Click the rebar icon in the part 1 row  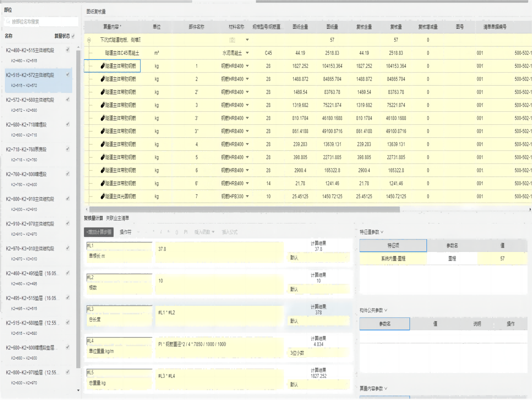tap(103, 66)
